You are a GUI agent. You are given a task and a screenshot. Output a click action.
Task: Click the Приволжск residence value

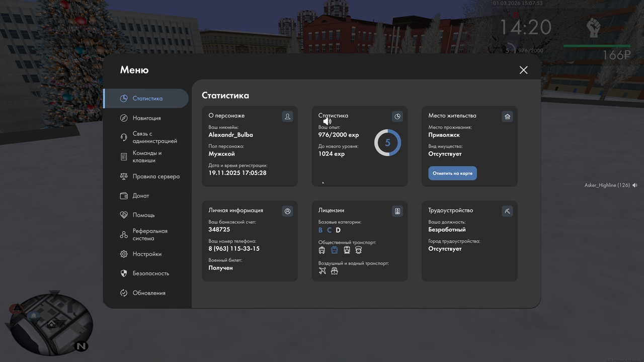coord(444,135)
